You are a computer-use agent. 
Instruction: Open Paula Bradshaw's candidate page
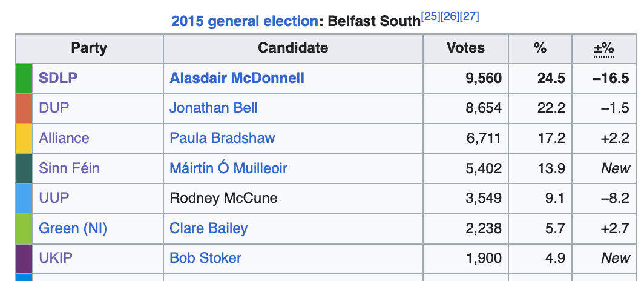(222, 138)
